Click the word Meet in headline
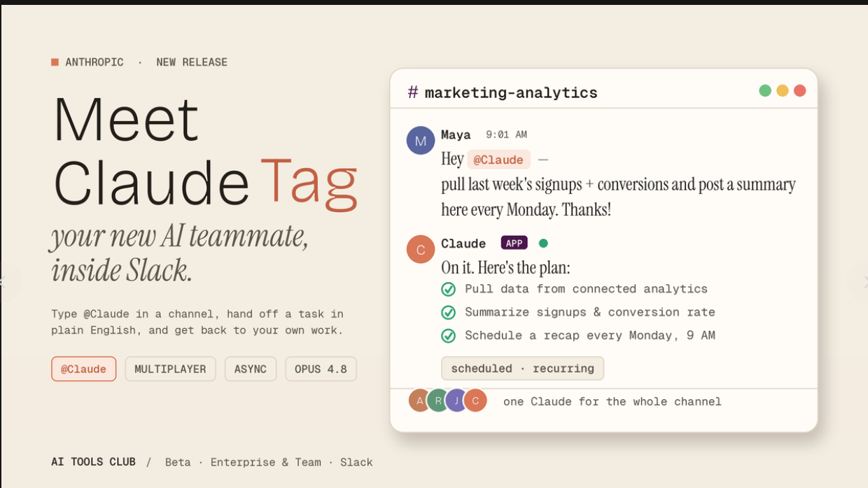 click(126, 119)
